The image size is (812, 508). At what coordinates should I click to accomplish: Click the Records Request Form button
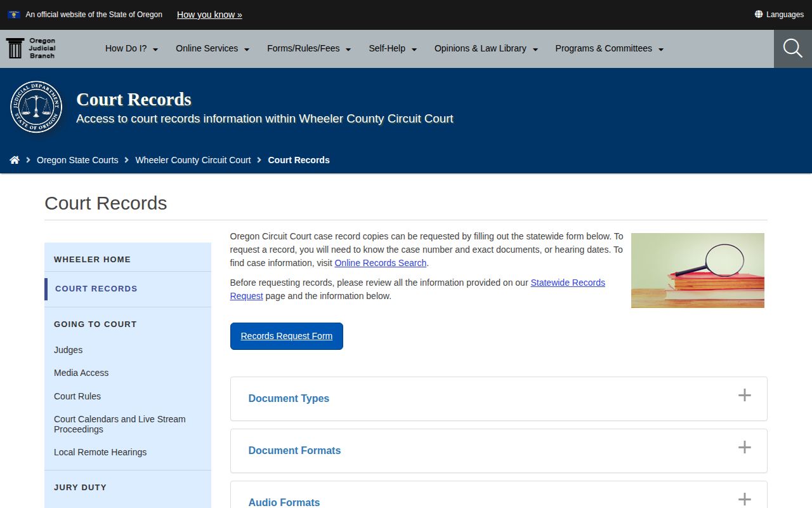[287, 336]
